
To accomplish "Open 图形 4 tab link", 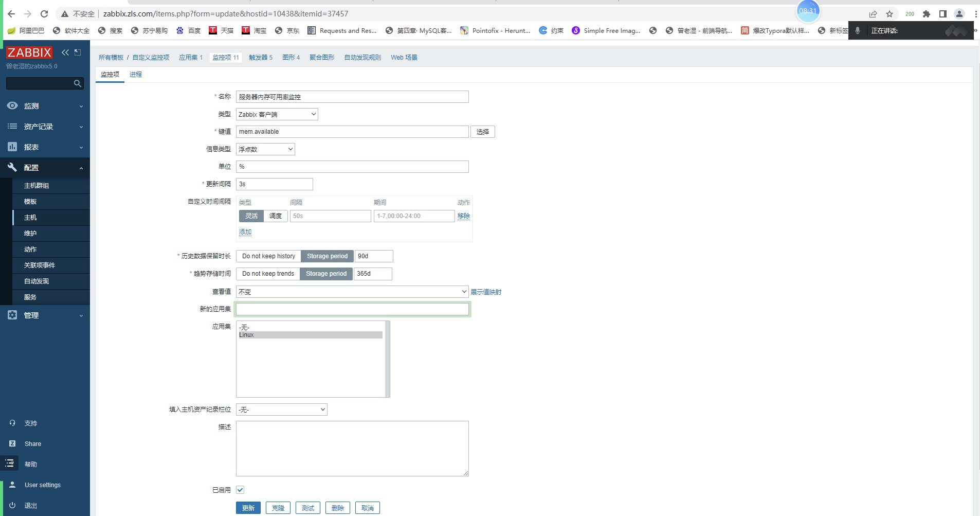I will 291,58.
